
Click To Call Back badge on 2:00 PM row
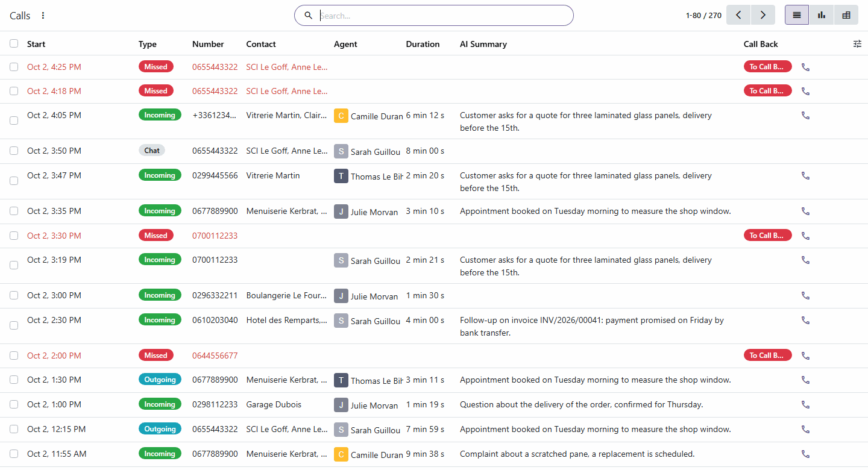[767, 356]
